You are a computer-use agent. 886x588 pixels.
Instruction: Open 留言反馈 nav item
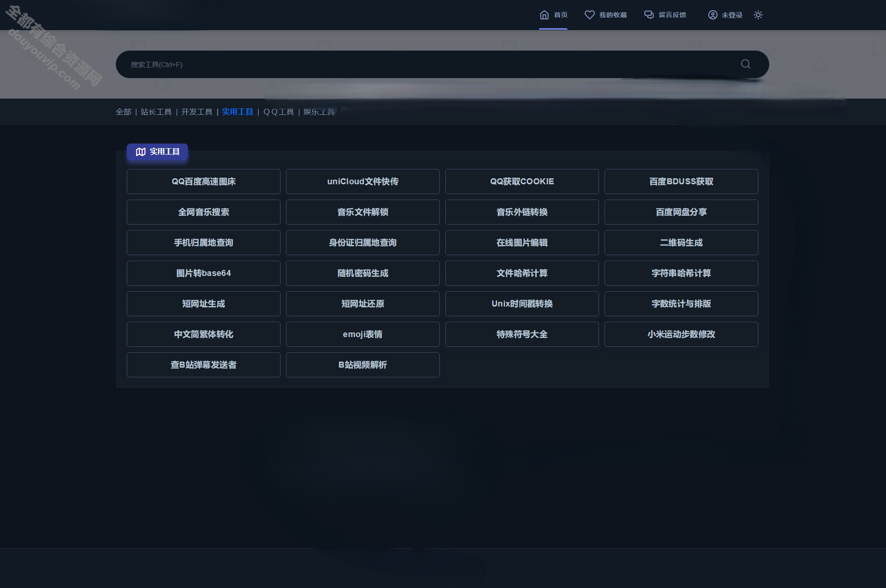pyautogui.click(x=665, y=15)
